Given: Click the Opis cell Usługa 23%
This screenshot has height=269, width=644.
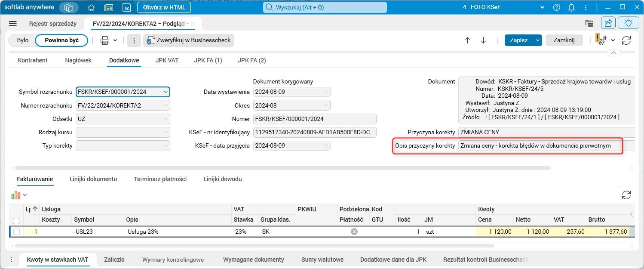Looking at the screenshot, I should [178, 232].
